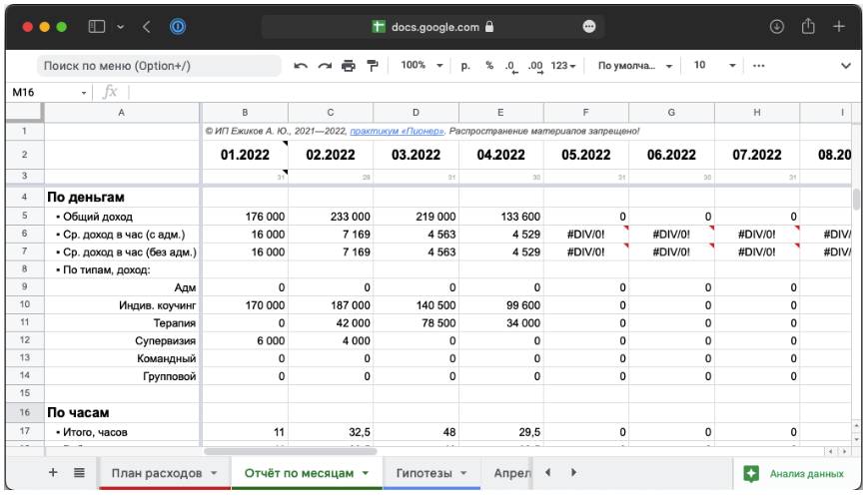
Task: Expand Отчёт по месяцам tab menu arrow
Action: pyautogui.click(x=366, y=473)
